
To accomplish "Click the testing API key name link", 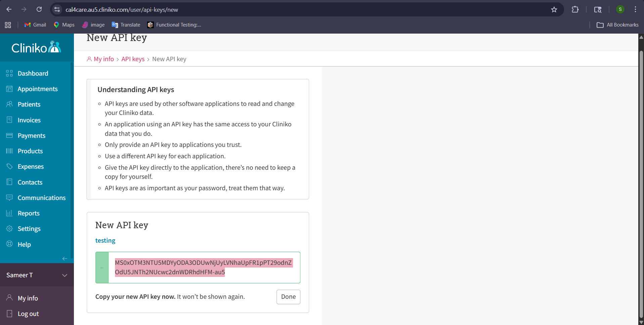I will [105, 240].
